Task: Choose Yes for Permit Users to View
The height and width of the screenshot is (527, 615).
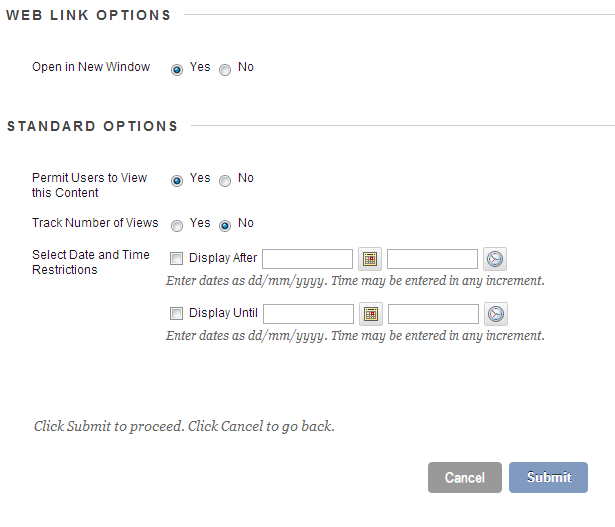Action: 177,180
